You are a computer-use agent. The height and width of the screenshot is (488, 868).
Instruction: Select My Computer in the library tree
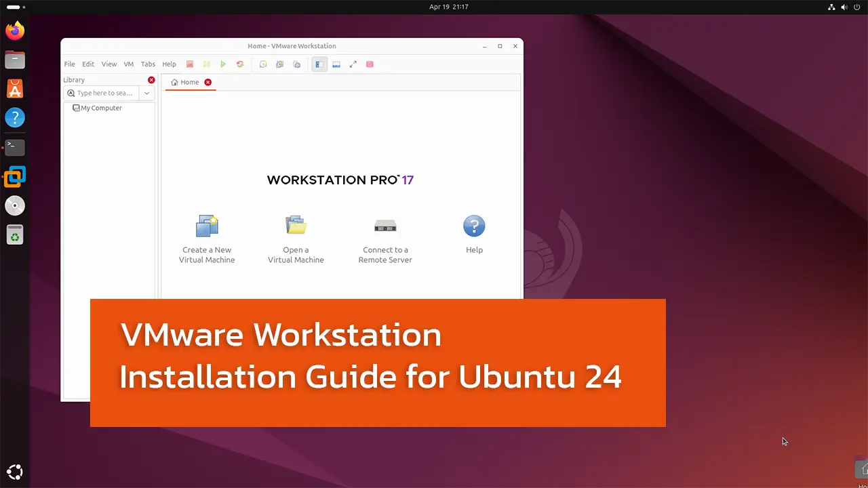click(100, 108)
